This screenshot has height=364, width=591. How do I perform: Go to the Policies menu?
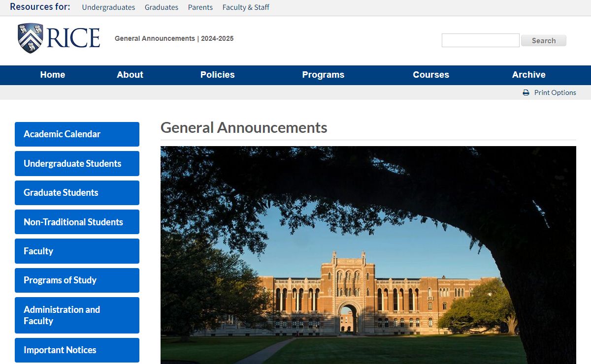coord(218,75)
